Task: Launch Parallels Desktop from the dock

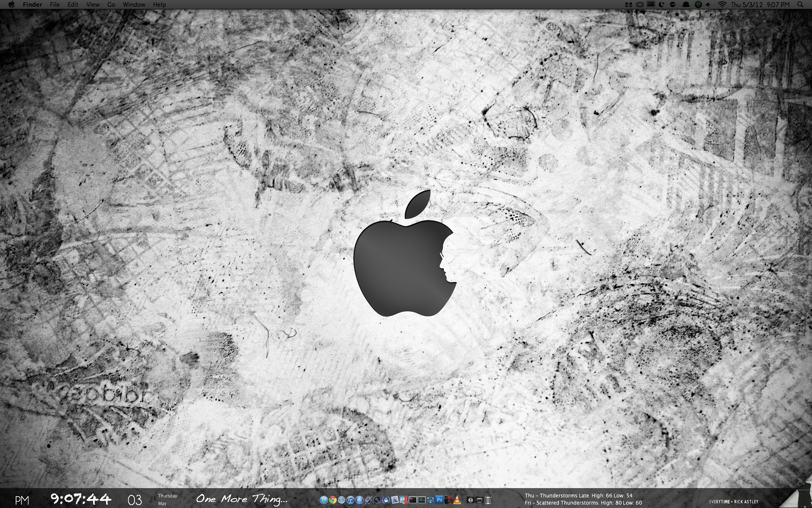Action: coord(403,500)
